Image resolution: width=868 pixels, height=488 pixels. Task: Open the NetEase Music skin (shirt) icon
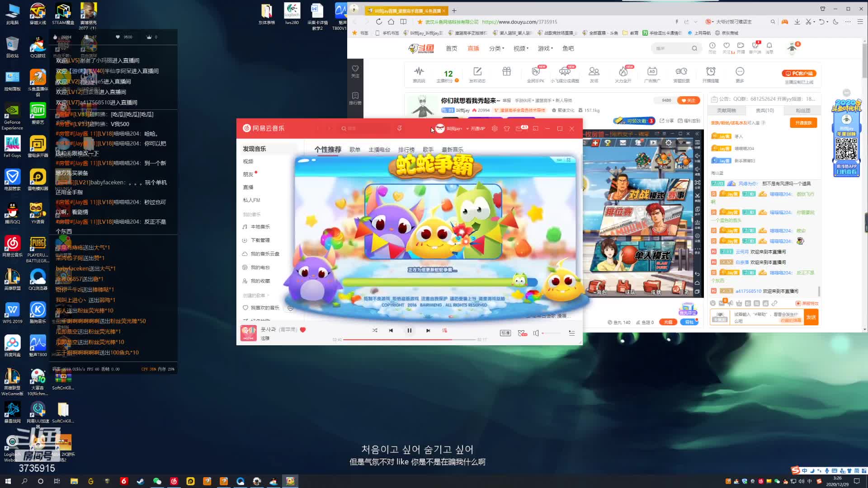coord(507,128)
